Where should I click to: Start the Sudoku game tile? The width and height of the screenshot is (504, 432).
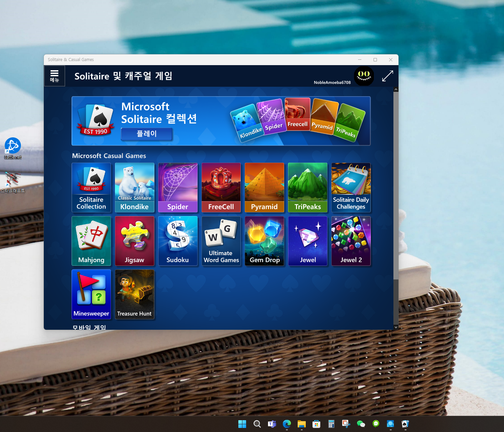tap(178, 241)
